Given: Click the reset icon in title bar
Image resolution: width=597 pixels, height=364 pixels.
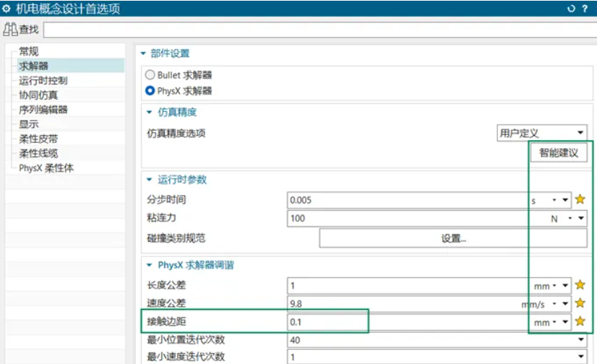Looking at the screenshot, I should [x=571, y=9].
